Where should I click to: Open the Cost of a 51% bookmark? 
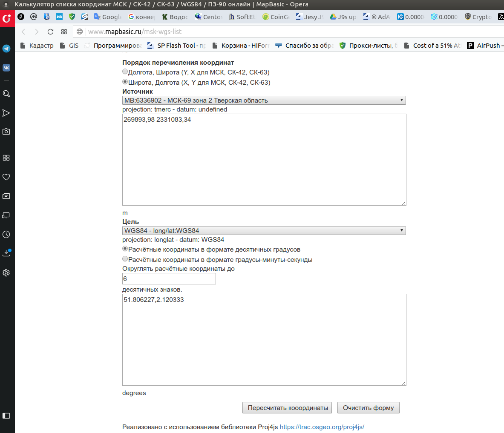coord(432,46)
